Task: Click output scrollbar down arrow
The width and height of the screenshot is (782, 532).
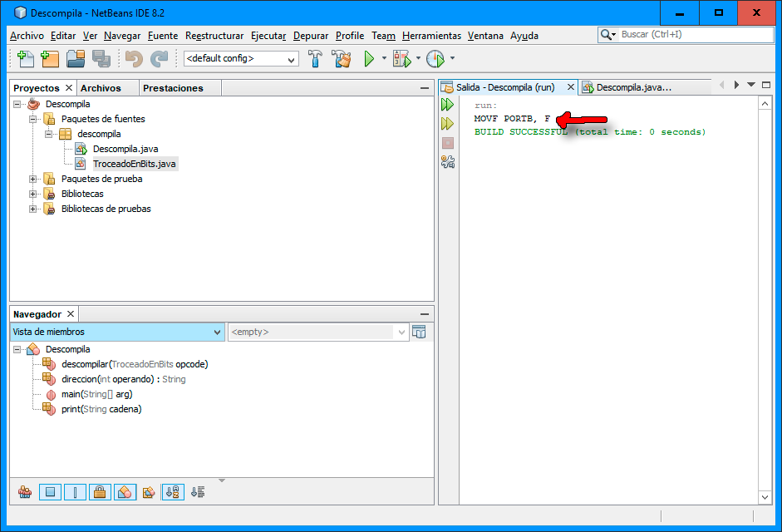Action: click(765, 497)
